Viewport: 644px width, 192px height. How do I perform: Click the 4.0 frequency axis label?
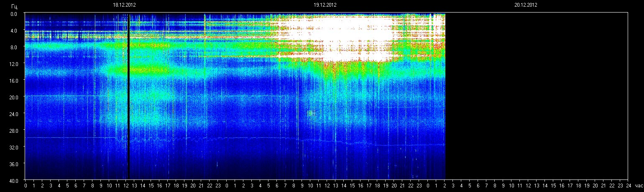click(x=14, y=30)
